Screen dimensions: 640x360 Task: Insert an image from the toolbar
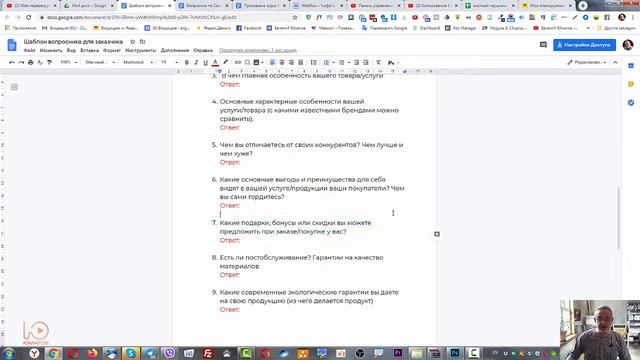click(x=258, y=62)
